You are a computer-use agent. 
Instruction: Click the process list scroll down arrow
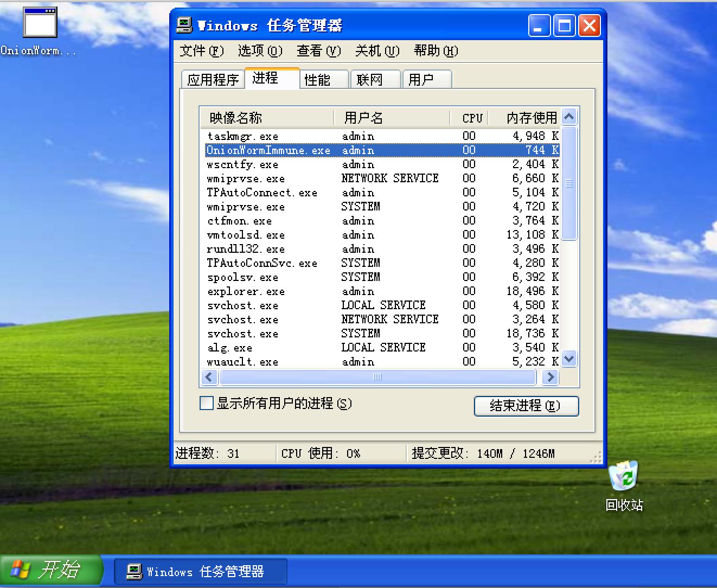coord(569,359)
